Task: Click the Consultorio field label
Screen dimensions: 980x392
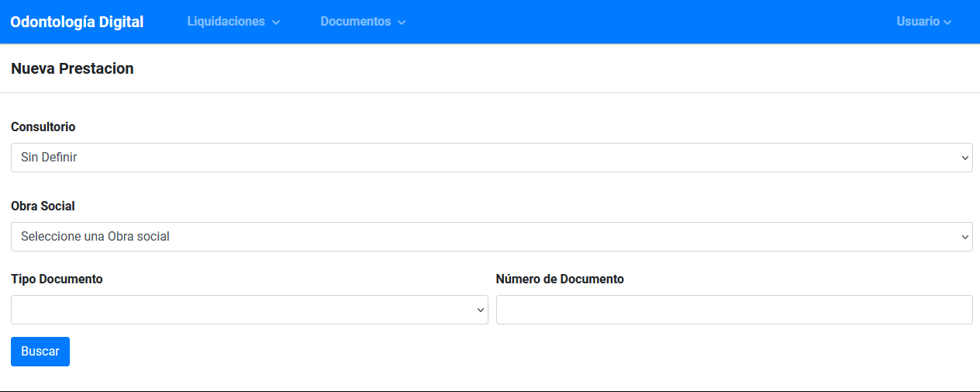Action: 43,127
